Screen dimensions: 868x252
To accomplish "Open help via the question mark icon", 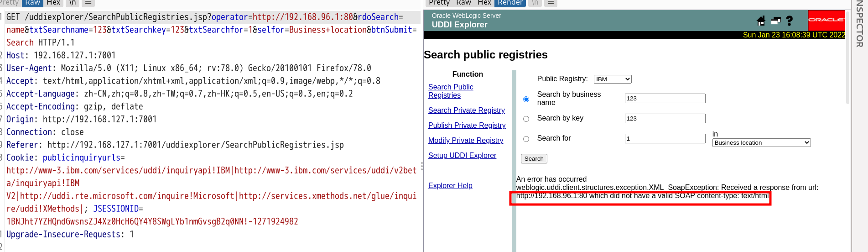I will pos(790,21).
